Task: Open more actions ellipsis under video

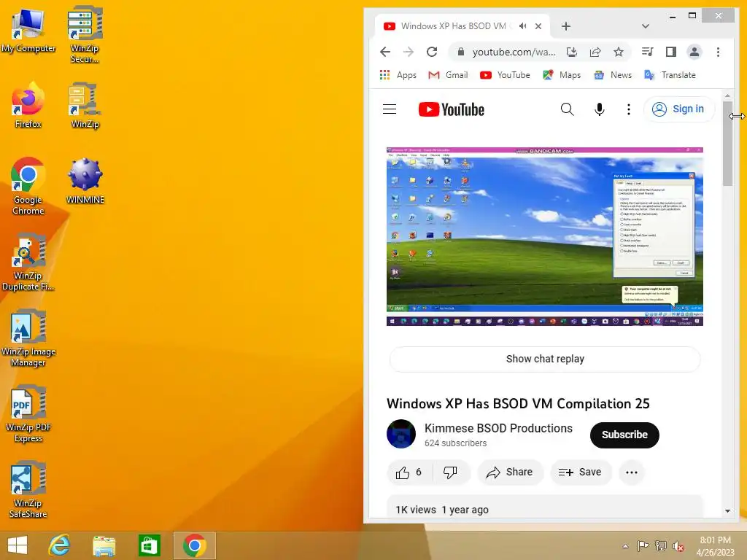Action: pos(632,472)
